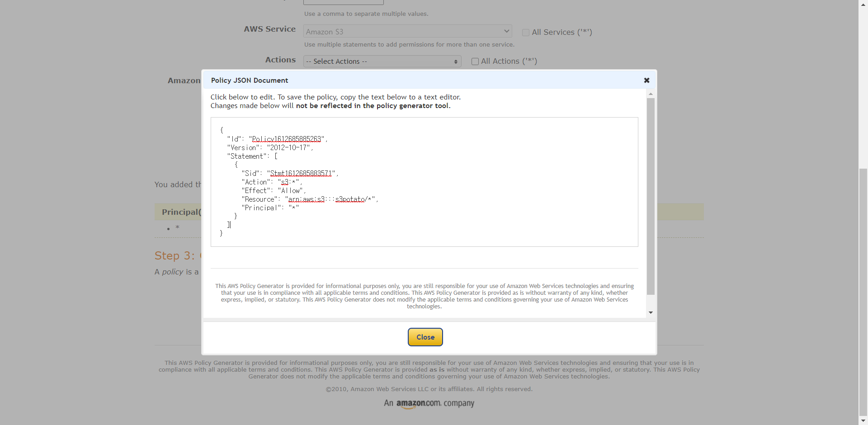The width and height of the screenshot is (868, 425).
Task: Click the "Version": "2012-10-17" line
Action: 270,147
